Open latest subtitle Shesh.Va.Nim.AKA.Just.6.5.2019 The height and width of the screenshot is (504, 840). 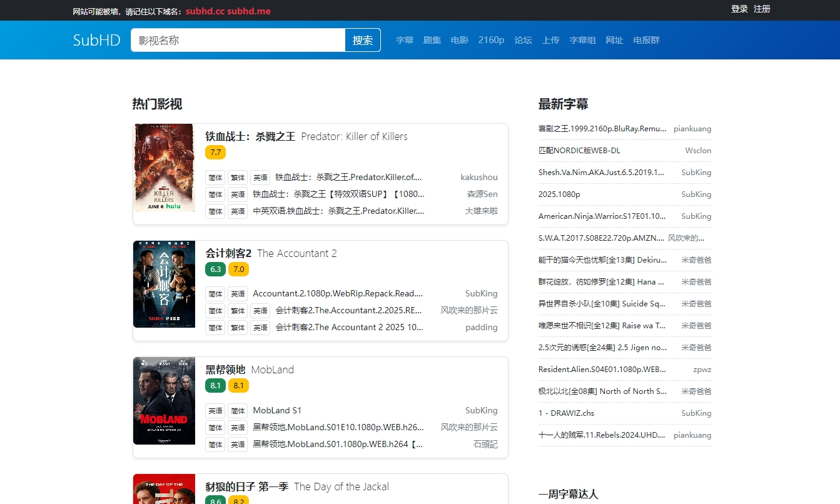(x=601, y=172)
